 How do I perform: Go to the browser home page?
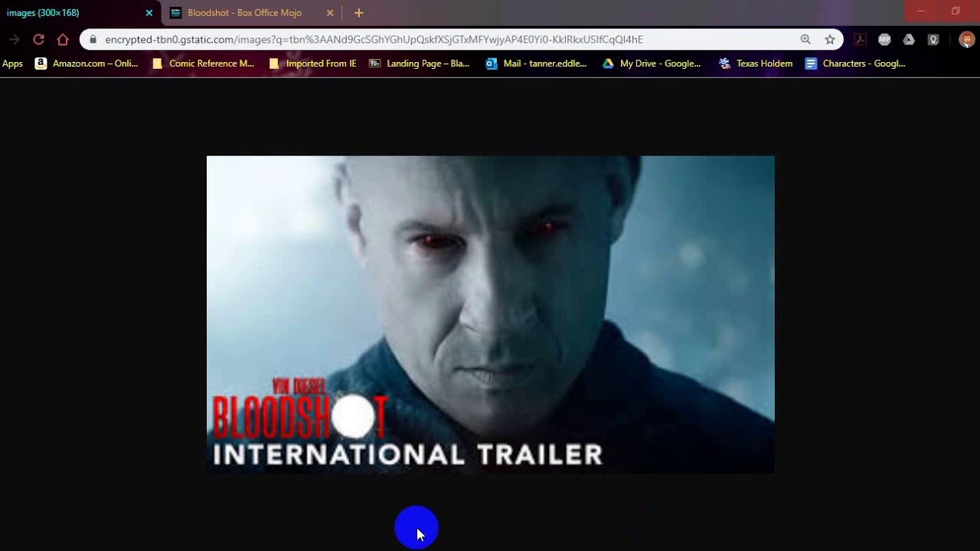pos(63,40)
